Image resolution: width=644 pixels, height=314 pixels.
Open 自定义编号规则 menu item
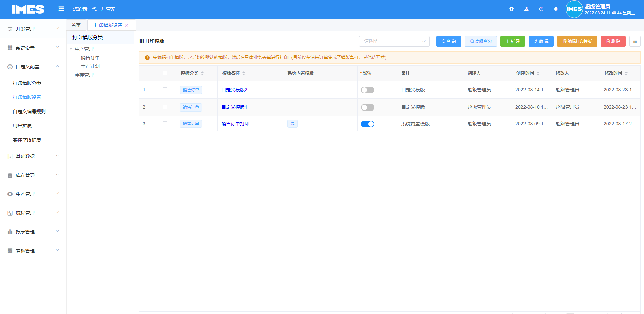pyautogui.click(x=29, y=112)
